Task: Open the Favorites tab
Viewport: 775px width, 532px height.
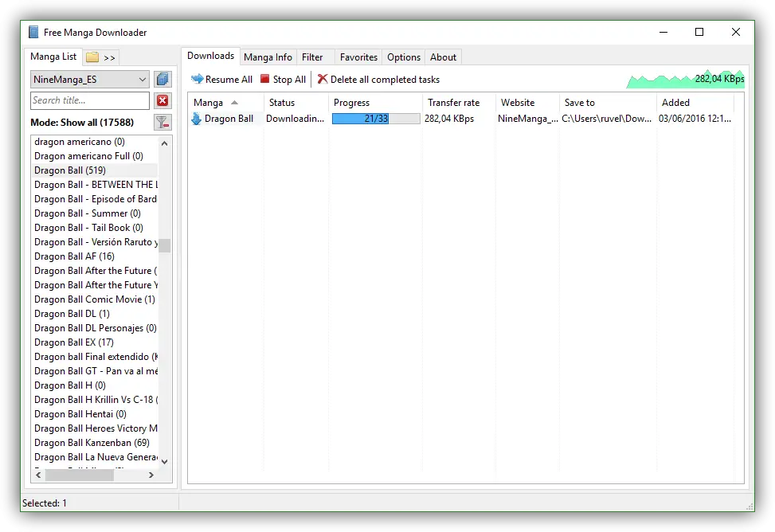Action: click(359, 57)
